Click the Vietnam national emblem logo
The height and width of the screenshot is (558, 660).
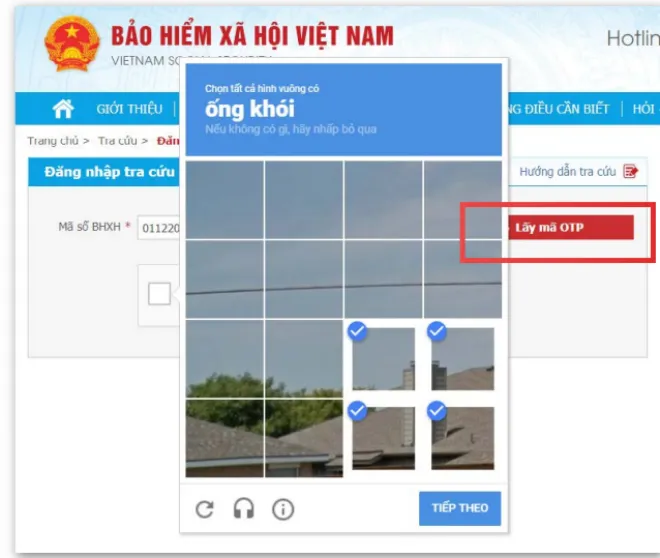click(72, 44)
